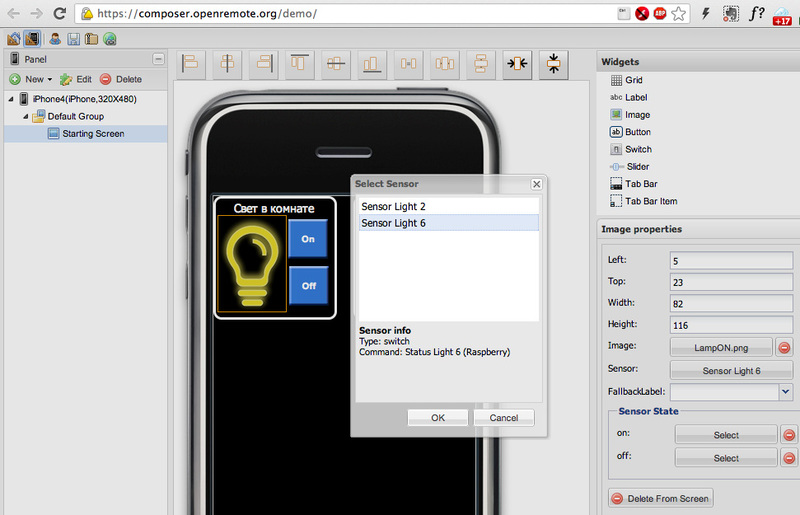Click the Height property field
The height and width of the screenshot is (515, 800).
[731, 326]
